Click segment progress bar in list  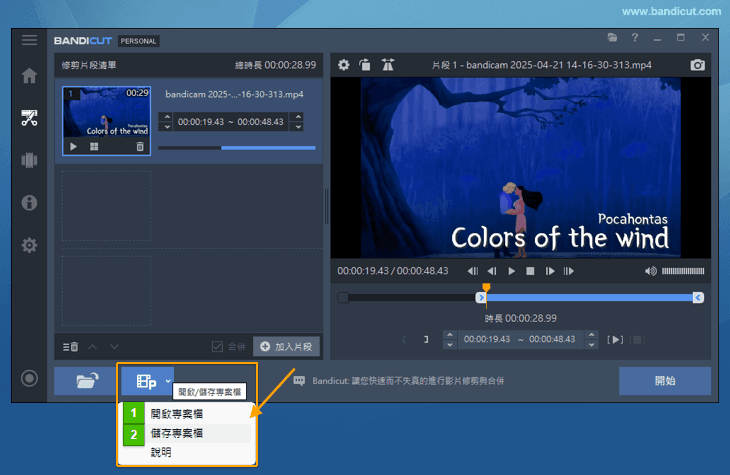(x=237, y=148)
